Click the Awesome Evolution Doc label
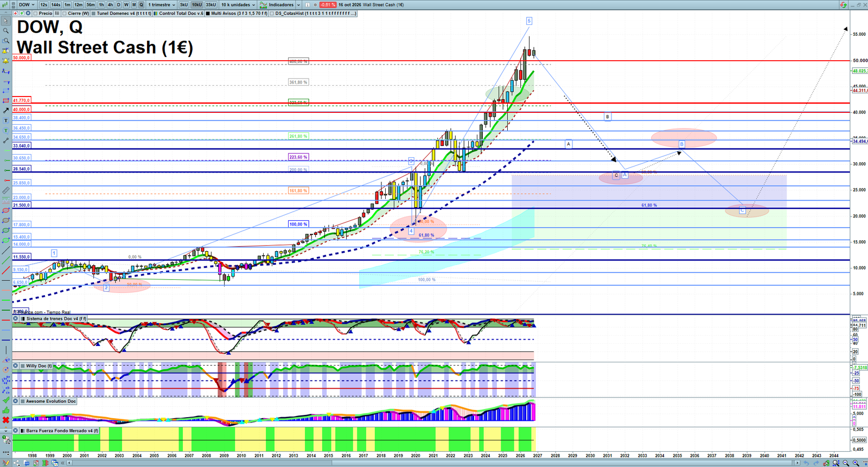Viewport: 868px width, 467px height. 51,401
